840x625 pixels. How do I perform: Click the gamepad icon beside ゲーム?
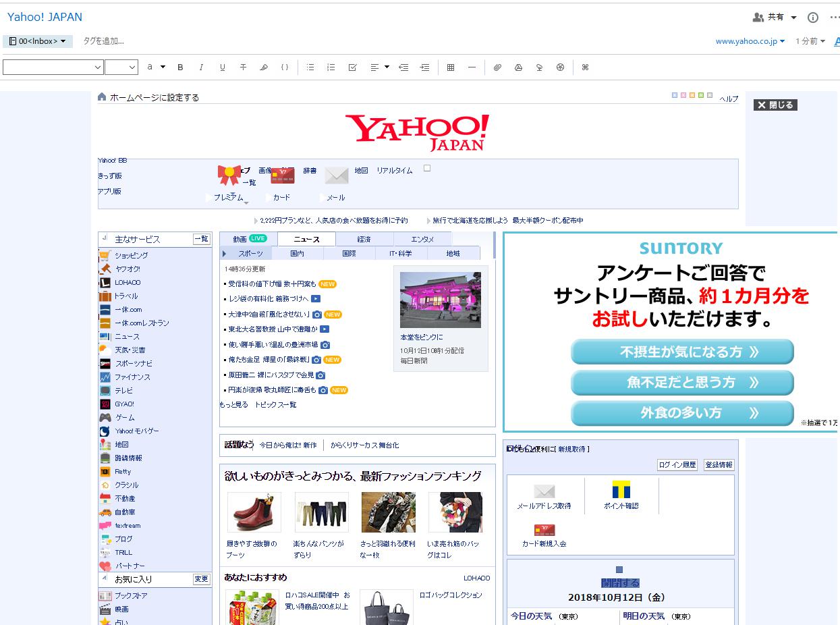(x=105, y=418)
